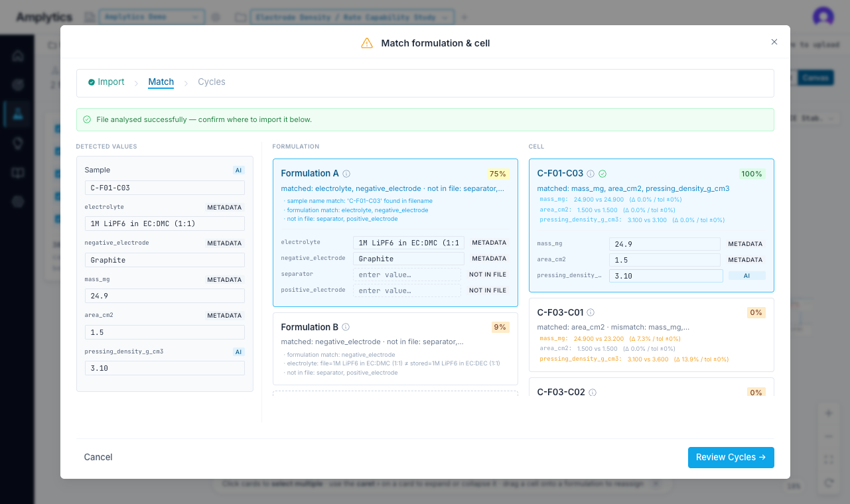Click the highlighted active icon in left sidebar

click(18, 114)
